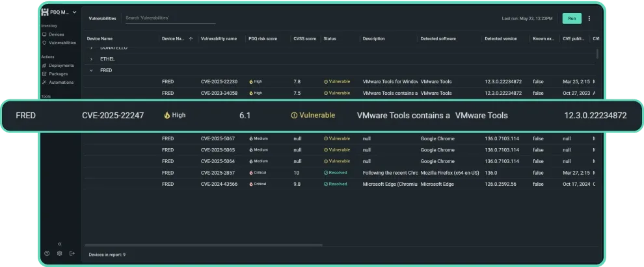Go to Devices in the sidebar
The image size is (644, 267).
(x=56, y=34)
